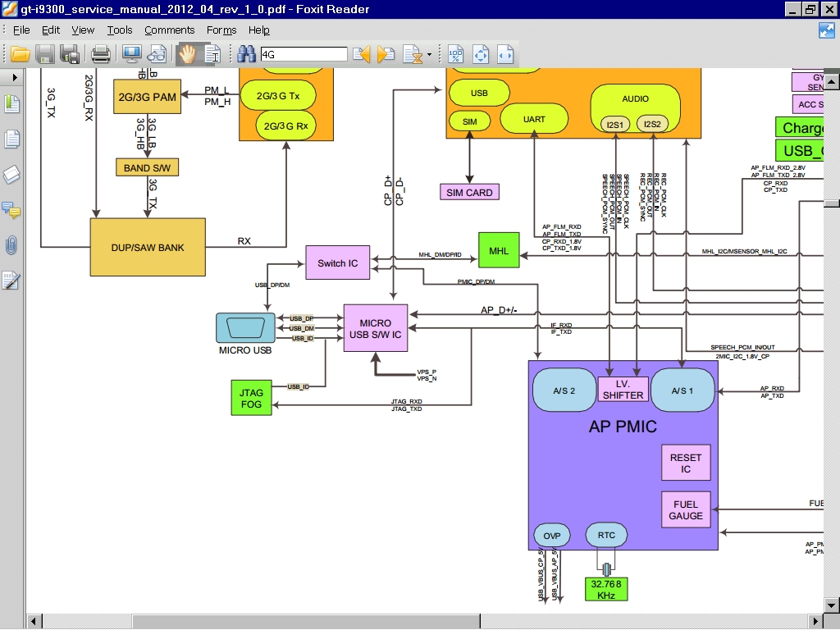Viewport: 840px width, 630px height.
Task: Click the Save icon in toolbar
Action: coord(45,54)
